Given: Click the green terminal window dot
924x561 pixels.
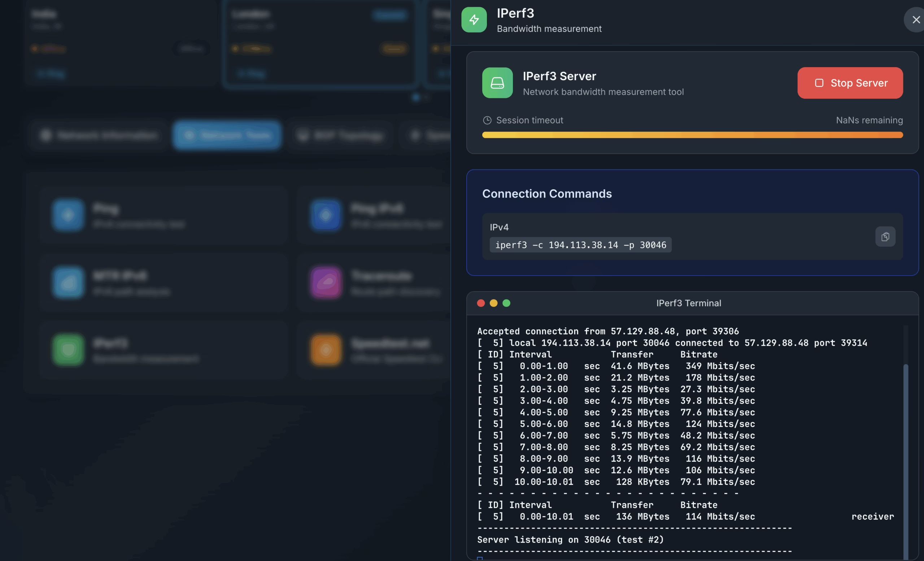Looking at the screenshot, I should pyautogui.click(x=506, y=303).
